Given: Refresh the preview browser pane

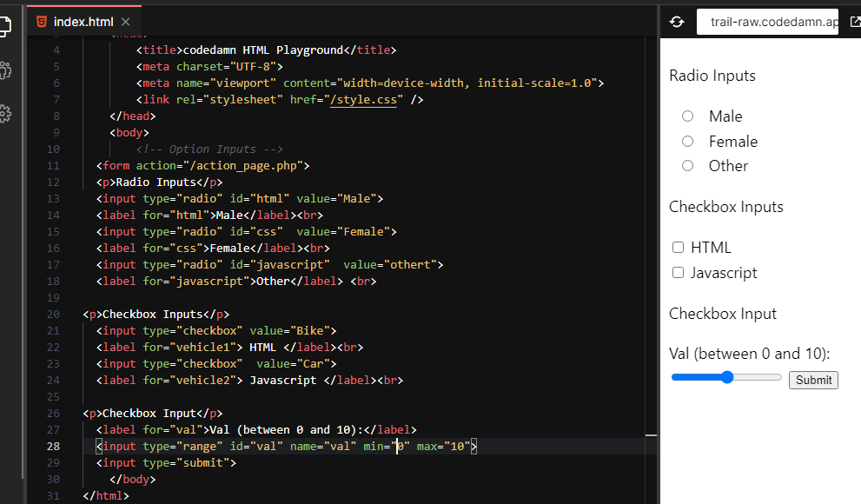Looking at the screenshot, I should click(x=677, y=22).
